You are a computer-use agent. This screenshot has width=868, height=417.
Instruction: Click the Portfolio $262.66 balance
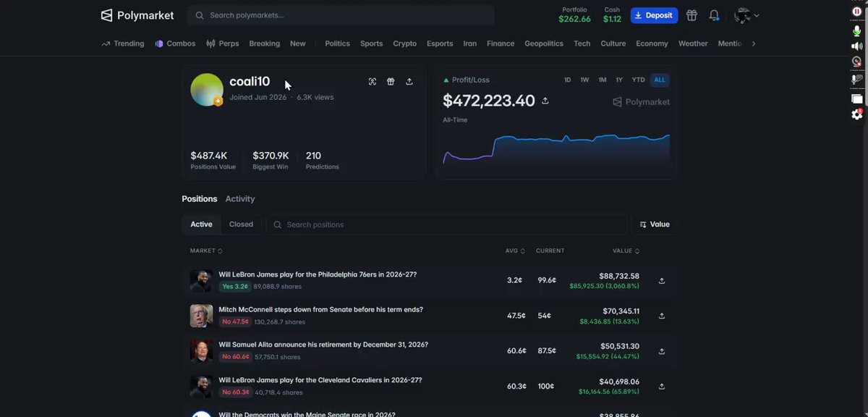(574, 15)
